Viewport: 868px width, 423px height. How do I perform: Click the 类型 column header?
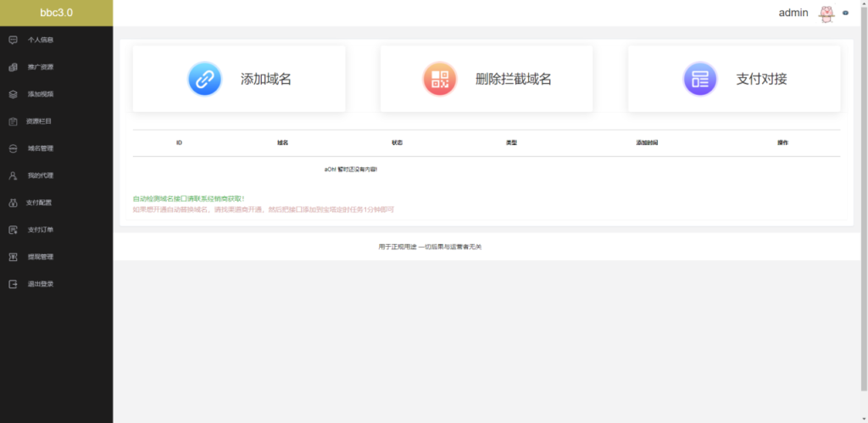pyautogui.click(x=511, y=143)
